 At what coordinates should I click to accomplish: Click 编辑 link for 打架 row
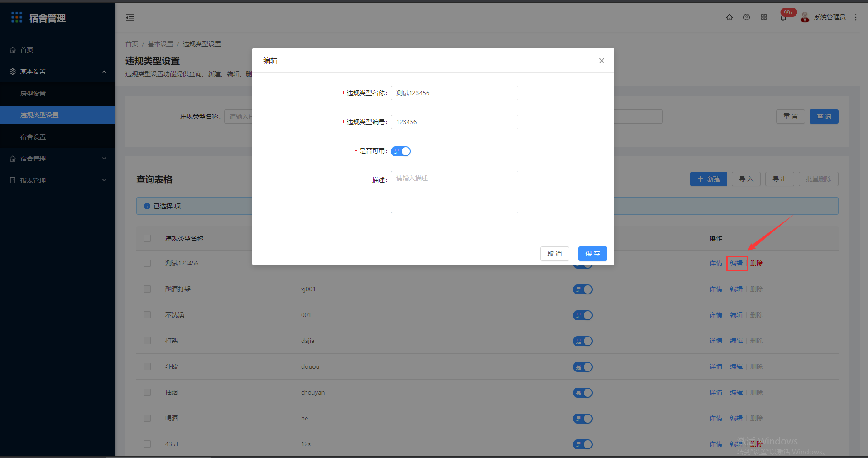[736, 341]
